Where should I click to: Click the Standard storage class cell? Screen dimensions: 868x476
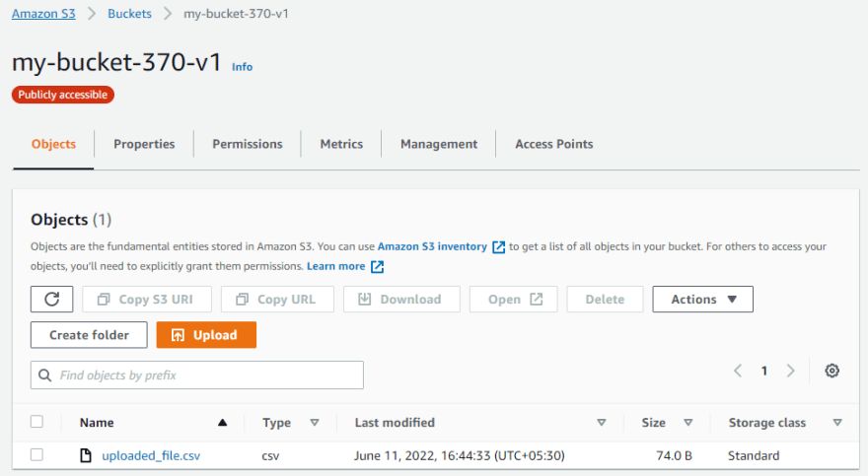754,455
